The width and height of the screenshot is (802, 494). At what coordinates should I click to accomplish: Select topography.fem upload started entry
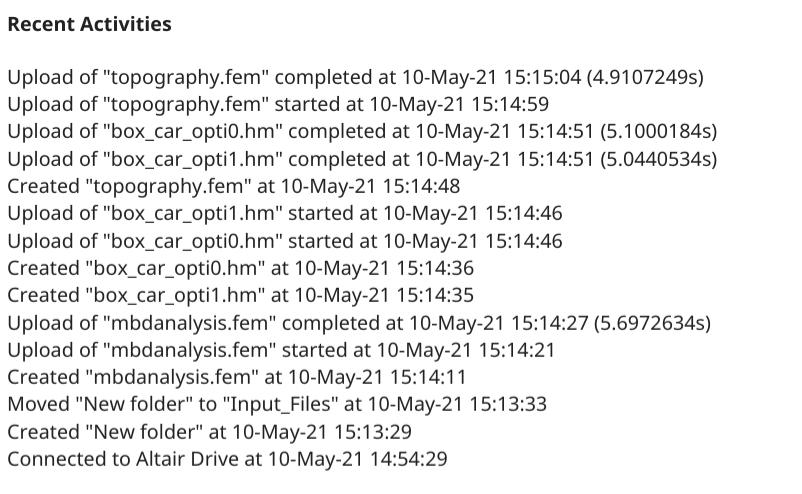coord(278,103)
